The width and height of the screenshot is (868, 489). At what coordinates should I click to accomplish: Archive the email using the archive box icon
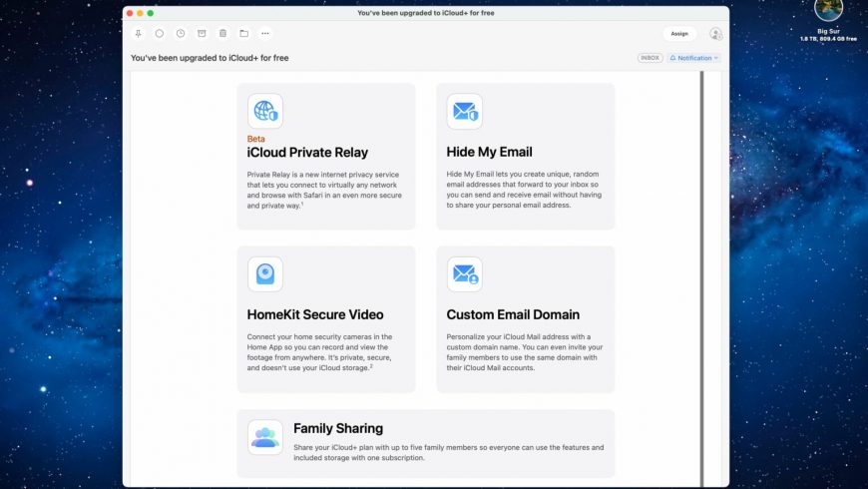coord(202,33)
